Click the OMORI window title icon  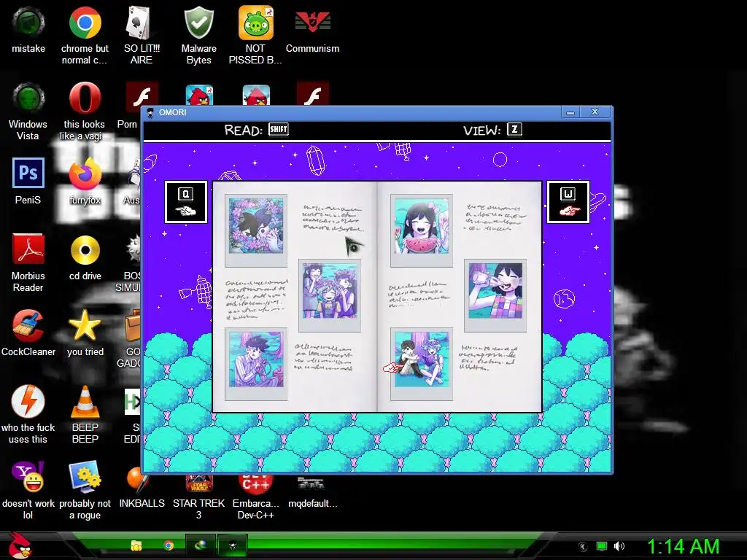pos(150,112)
